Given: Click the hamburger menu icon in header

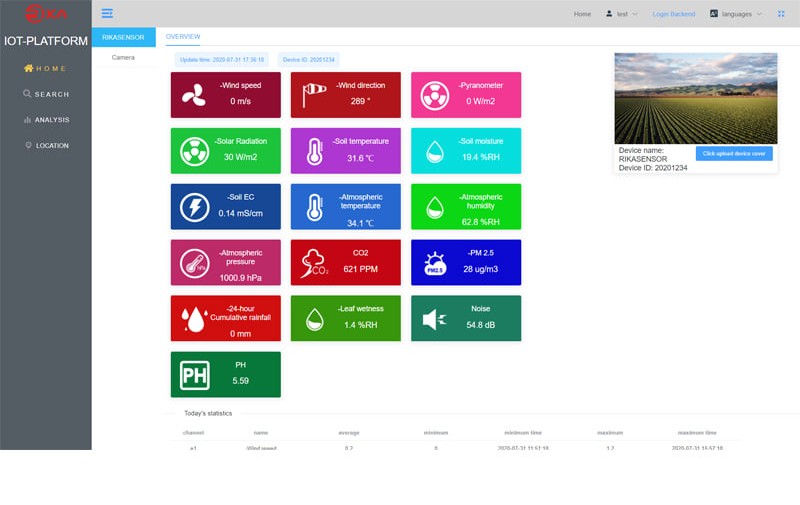Looking at the screenshot, I should pos(107,14).
